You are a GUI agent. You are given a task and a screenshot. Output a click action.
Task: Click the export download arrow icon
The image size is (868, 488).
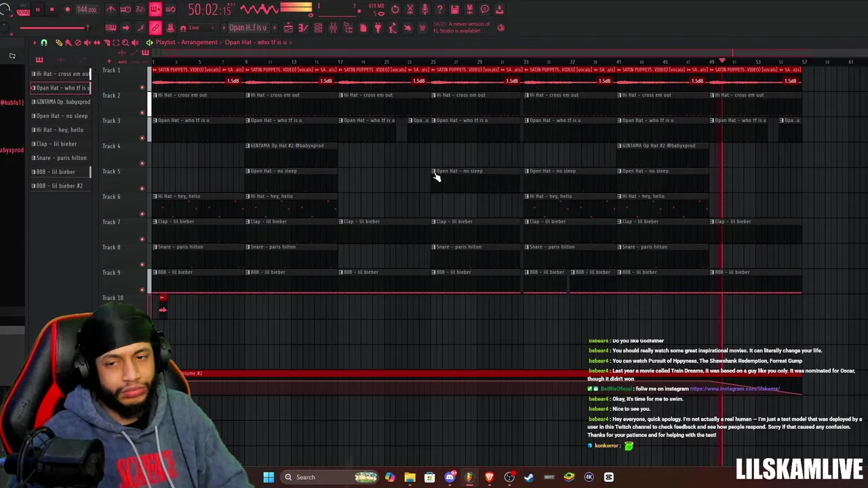coord(500,9)
